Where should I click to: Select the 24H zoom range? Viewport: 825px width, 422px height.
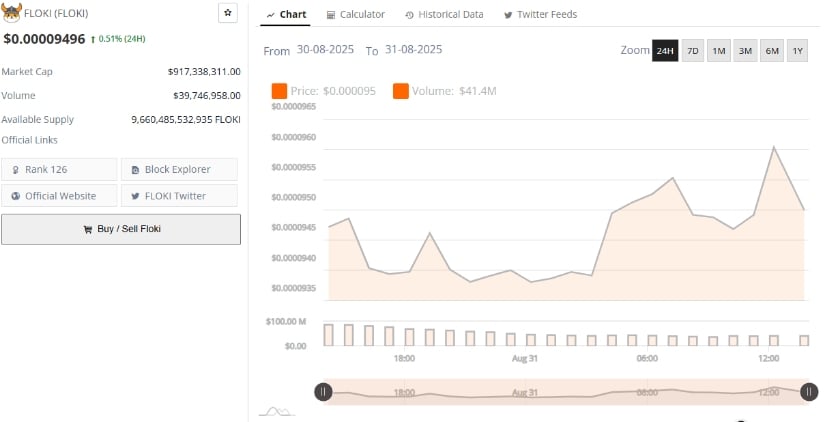pyautogui.click(x=665, y=51)
